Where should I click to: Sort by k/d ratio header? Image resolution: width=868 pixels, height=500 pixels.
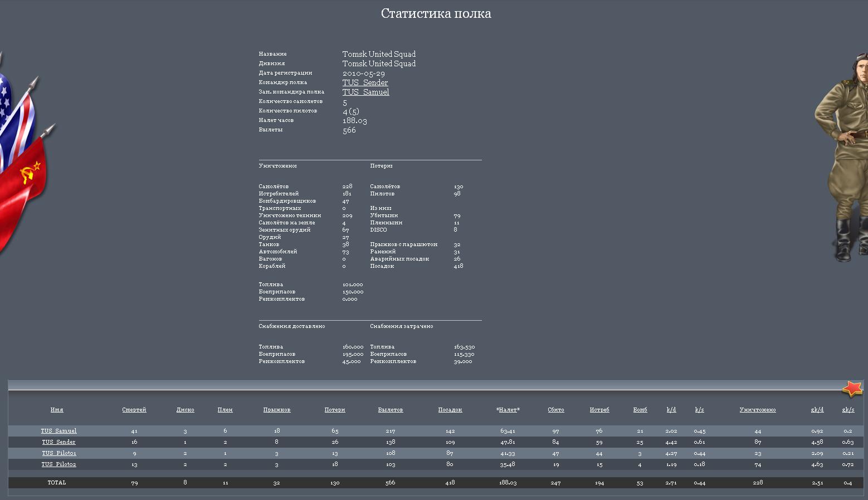[671, 410]
